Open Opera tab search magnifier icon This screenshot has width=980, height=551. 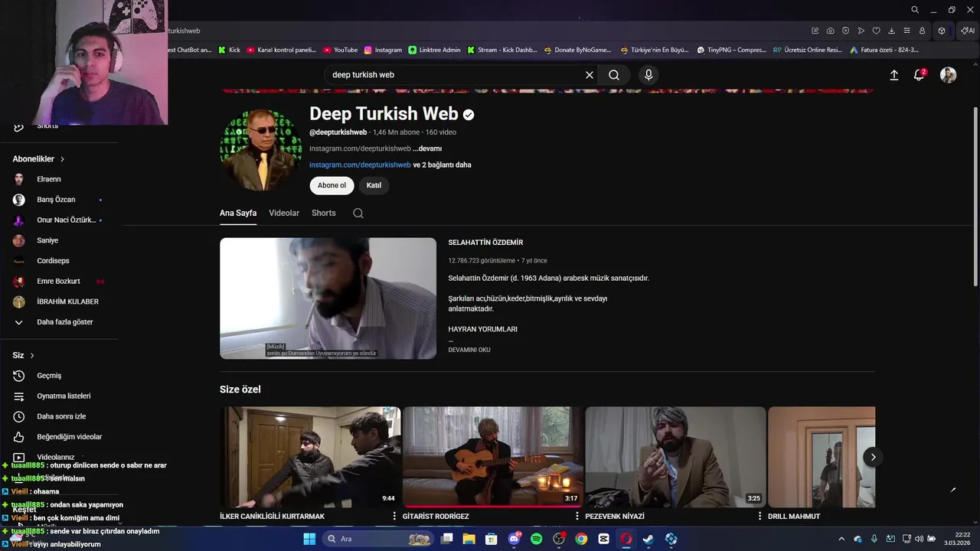tap(915, 10)
